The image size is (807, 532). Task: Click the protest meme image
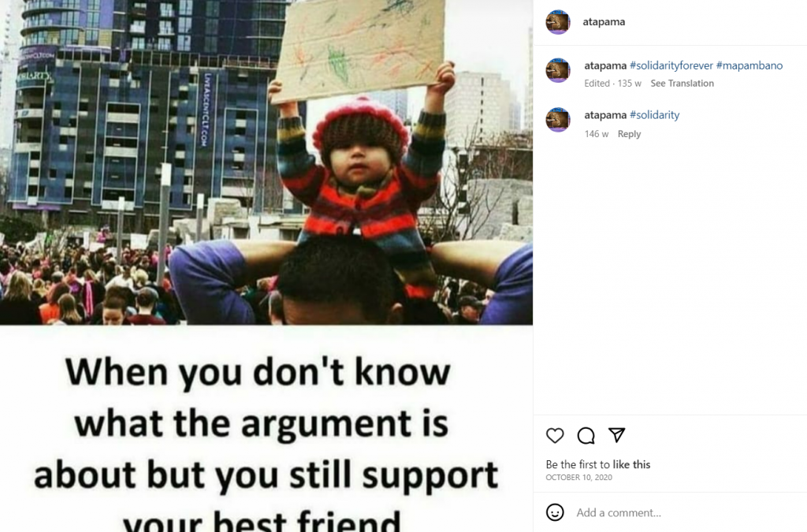pos(266,266)
